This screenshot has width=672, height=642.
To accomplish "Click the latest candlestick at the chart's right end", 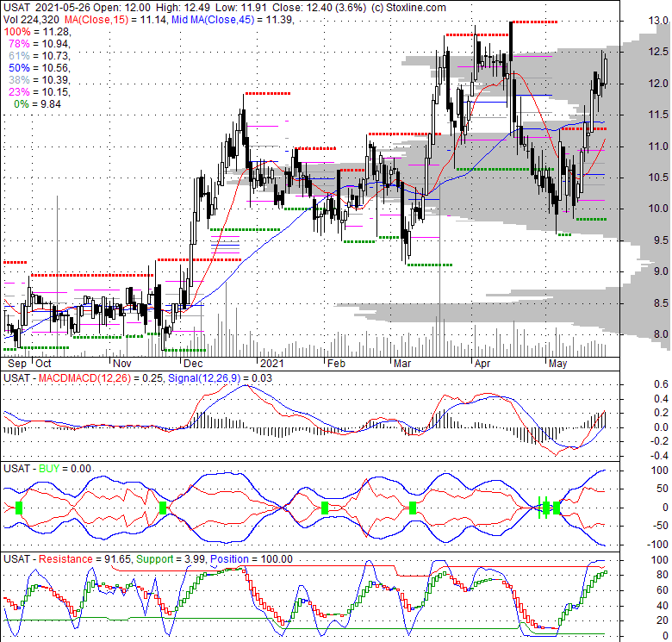I will (x=606, y=71).
